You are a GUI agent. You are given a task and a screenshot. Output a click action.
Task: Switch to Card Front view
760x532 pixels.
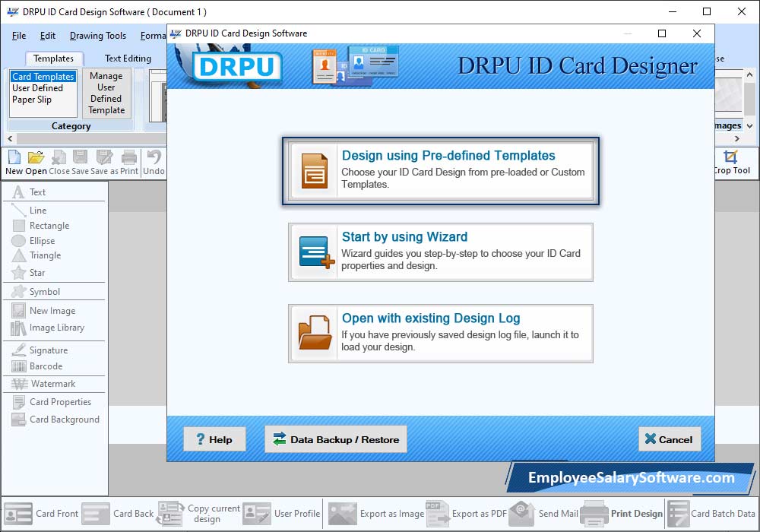[x=42, y=514]
